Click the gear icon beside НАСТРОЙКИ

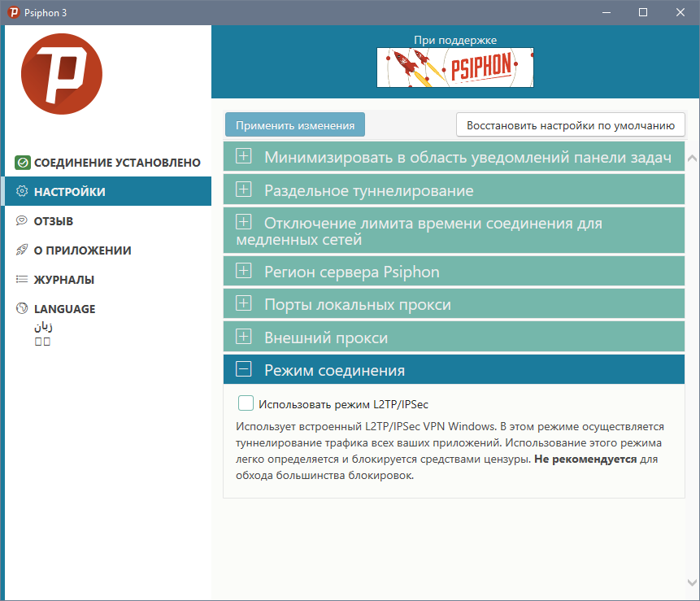[22, 191]
